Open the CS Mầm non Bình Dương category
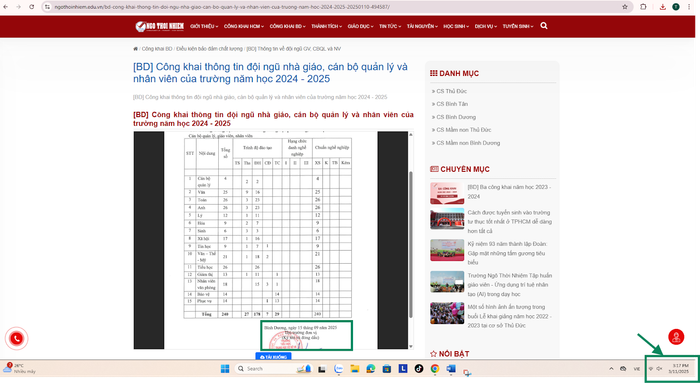This screenshot has width=700, height=383. pos(468,143)
